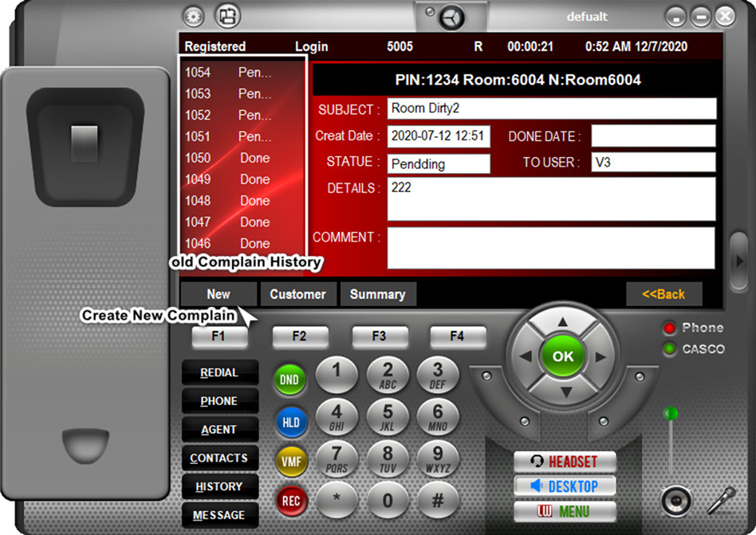
Task: Click the speaker icon at bottom right
Action: [x=676, y=501]
